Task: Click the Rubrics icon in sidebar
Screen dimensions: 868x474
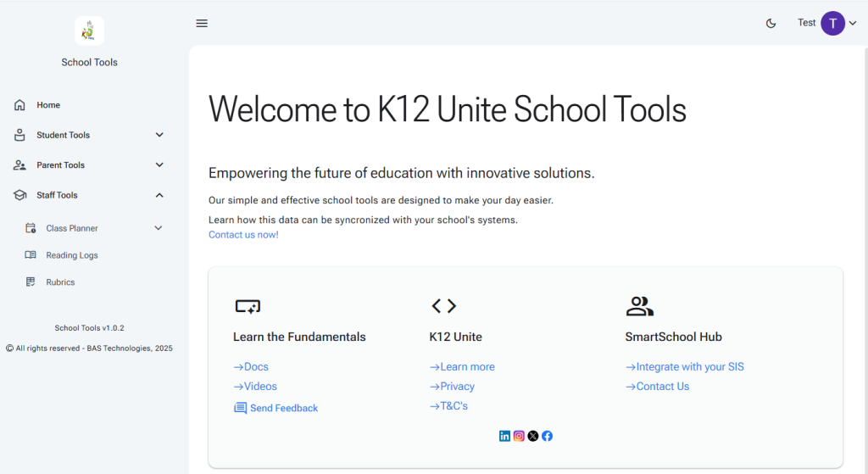Action: (31, 282)
